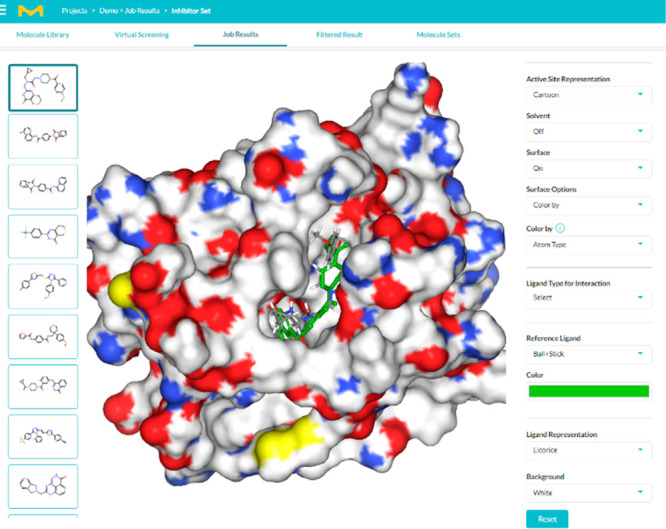Open the Background dropdown set to White
Image resolution: width=666 pixels, height=529 pixels.
pyautogui.click(x=589, y=493)
